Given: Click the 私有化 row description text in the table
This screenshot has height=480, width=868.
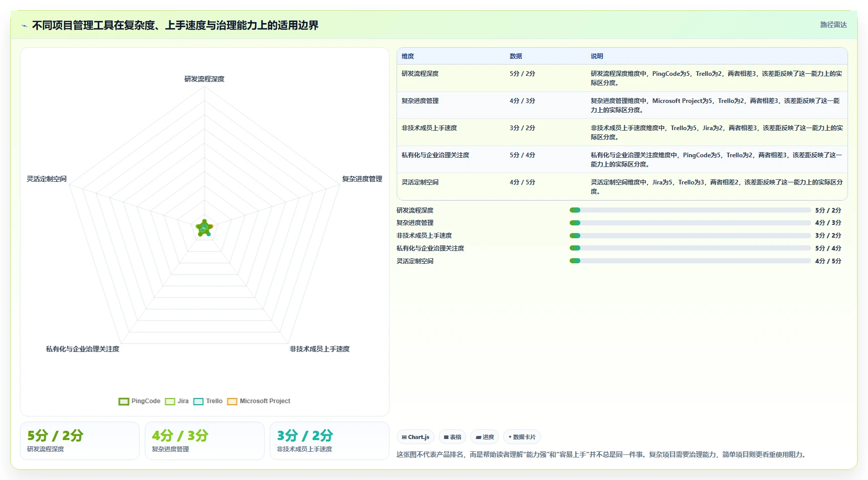Looking at the screenshot, I should 717,160.
